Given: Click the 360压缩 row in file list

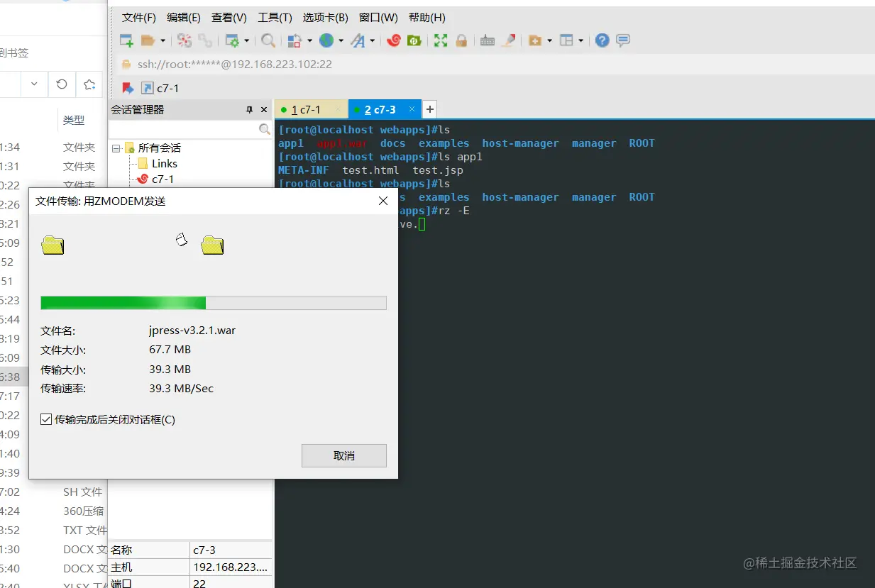Looking at the screenshot, I should [84, 511].
